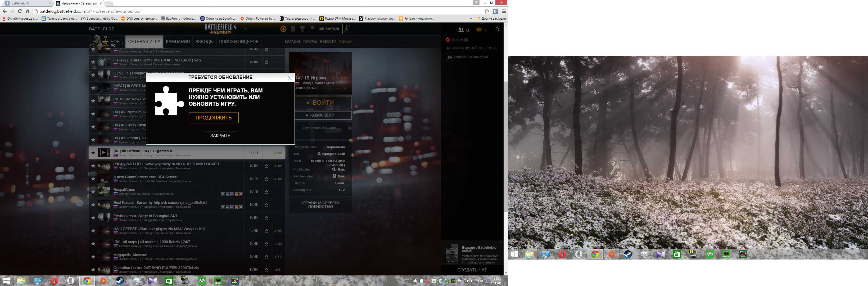Open the Battlelog search magnifier
This screenshot has width=868, height=286.
[x=497, y=30]
